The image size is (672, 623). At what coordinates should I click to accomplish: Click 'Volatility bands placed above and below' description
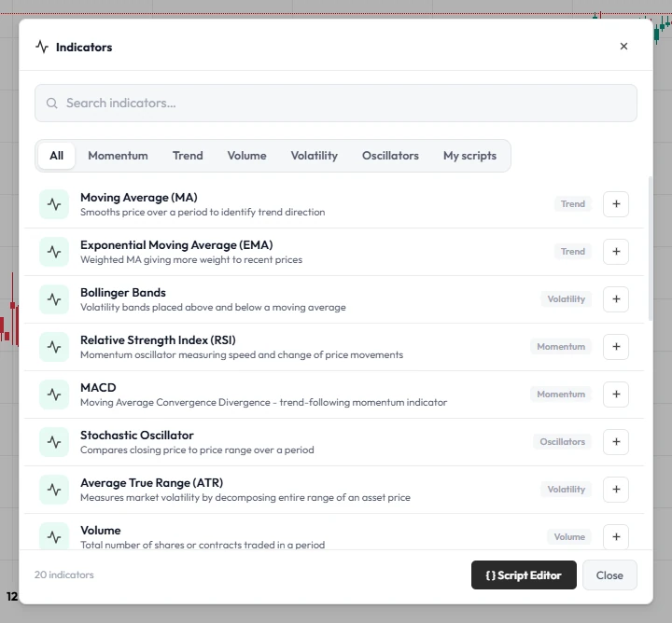tap(213, 307)
